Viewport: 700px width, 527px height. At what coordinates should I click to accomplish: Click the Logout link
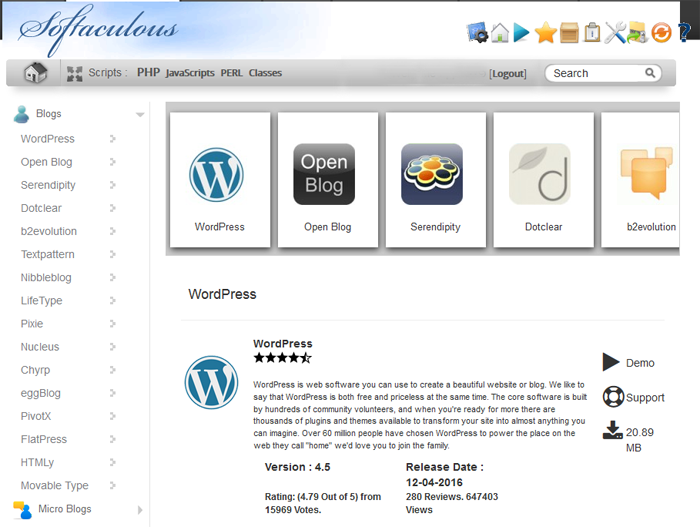(x=508, y=73)
